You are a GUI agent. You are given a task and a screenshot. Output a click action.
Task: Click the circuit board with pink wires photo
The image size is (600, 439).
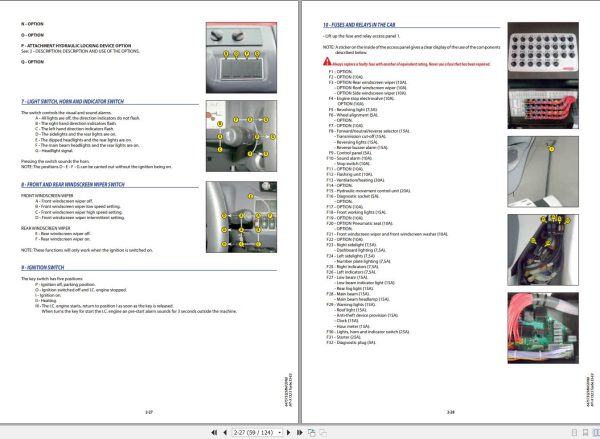pyautogui.click(x=543, y=328)
